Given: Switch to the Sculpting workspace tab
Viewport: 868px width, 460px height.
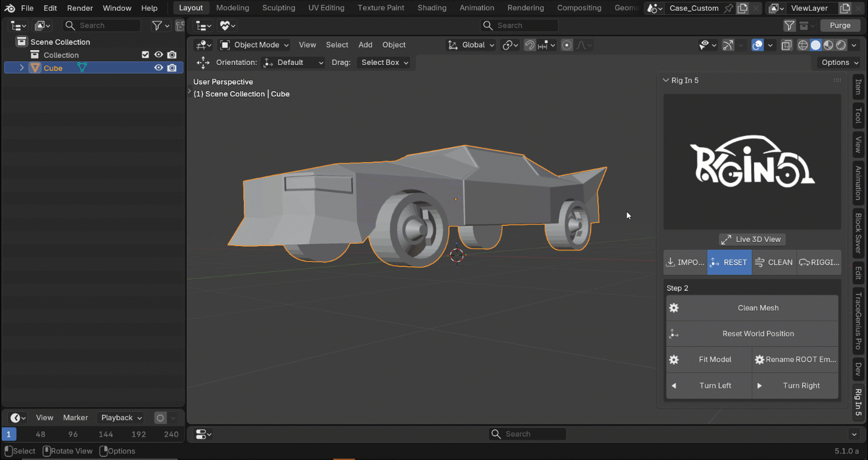Looking at the screenshot, I should click(x=278, y=8).
